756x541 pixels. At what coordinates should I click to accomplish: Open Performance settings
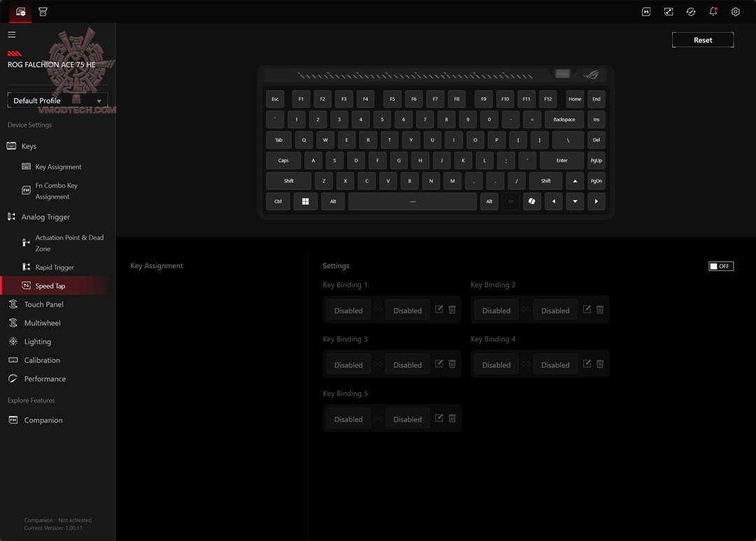(x=45, y=379)
